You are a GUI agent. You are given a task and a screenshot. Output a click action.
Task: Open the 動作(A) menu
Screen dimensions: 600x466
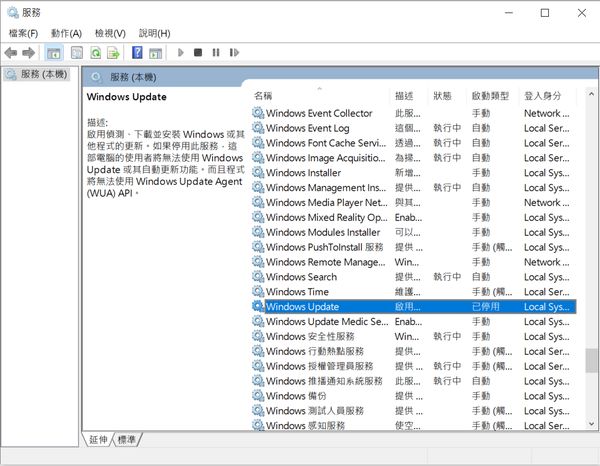(x=66, y=34)
